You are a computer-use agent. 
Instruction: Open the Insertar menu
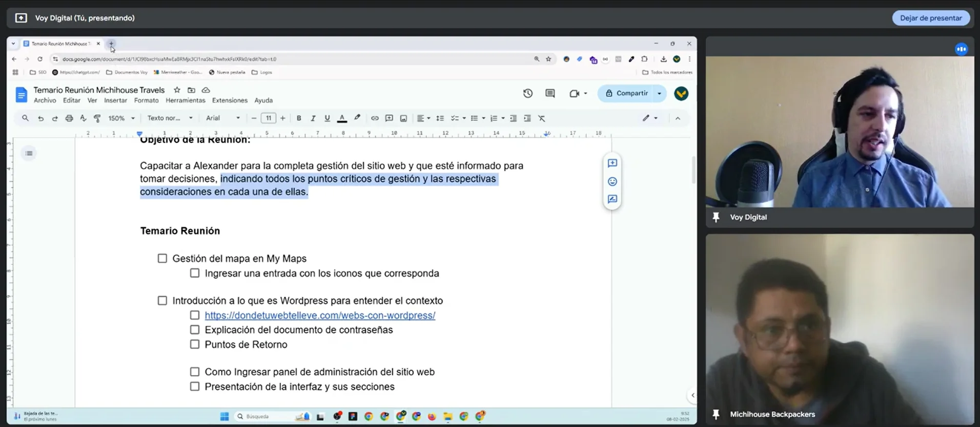115,100
